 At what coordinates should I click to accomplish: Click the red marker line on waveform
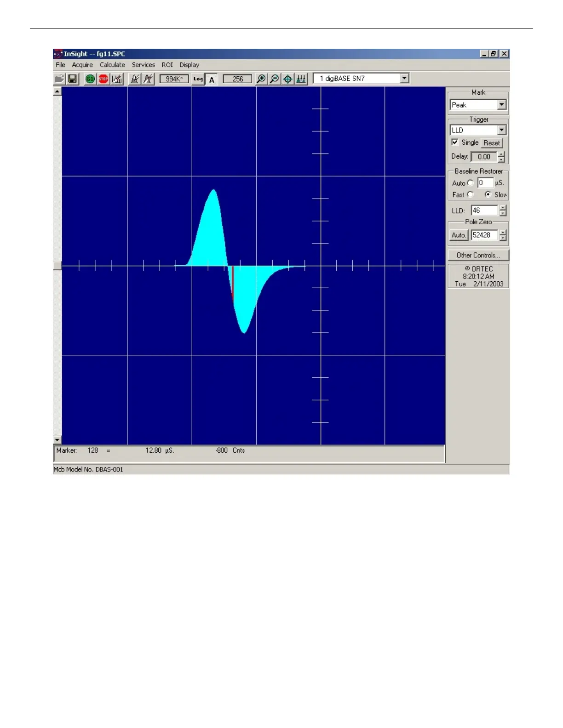pos(233,283)
